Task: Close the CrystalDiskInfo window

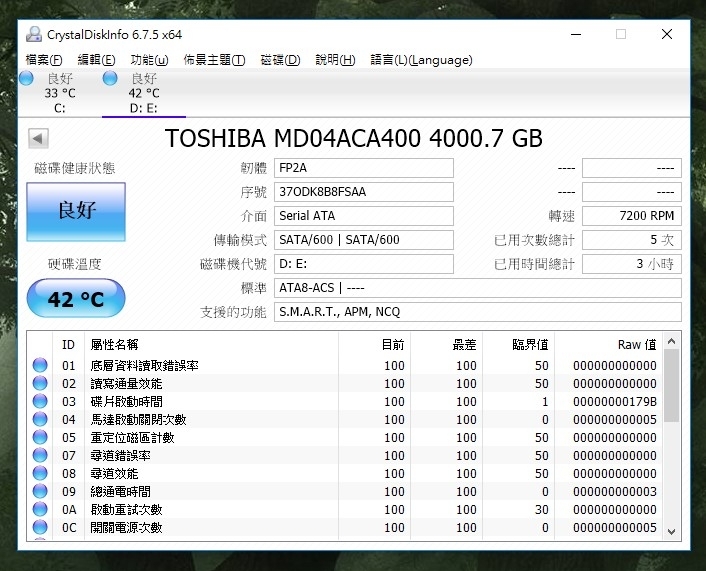Action: tap(667, 34)
